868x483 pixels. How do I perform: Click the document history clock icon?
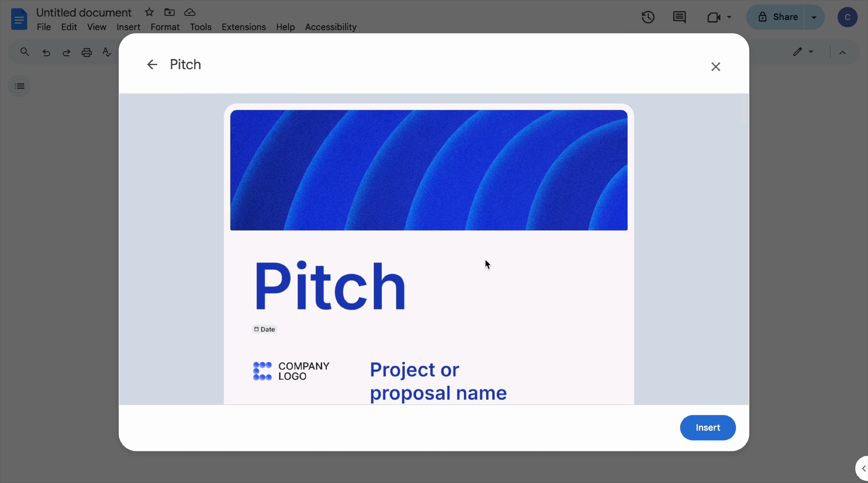(x=648, y=16)
